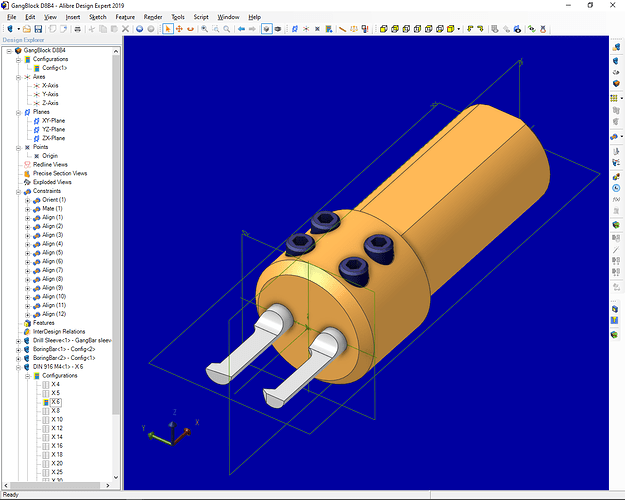Image resolution: width=625 pixels, height=500 pixels.
Task: Open a file with the folder icon
Action: 27,29
